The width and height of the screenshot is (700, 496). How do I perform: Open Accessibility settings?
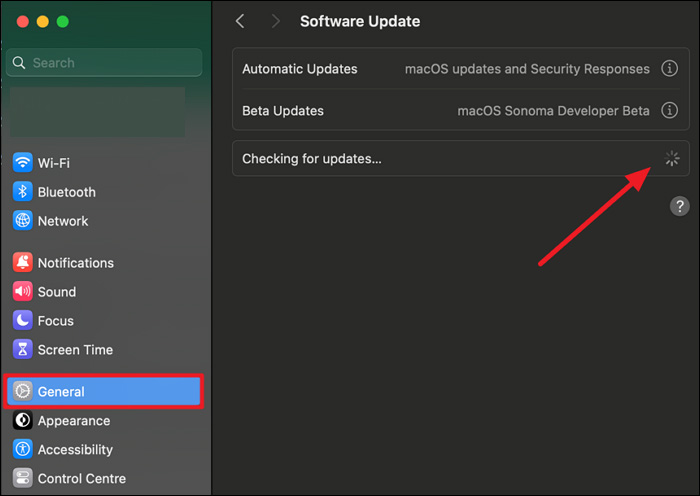(x=103, y=450)
